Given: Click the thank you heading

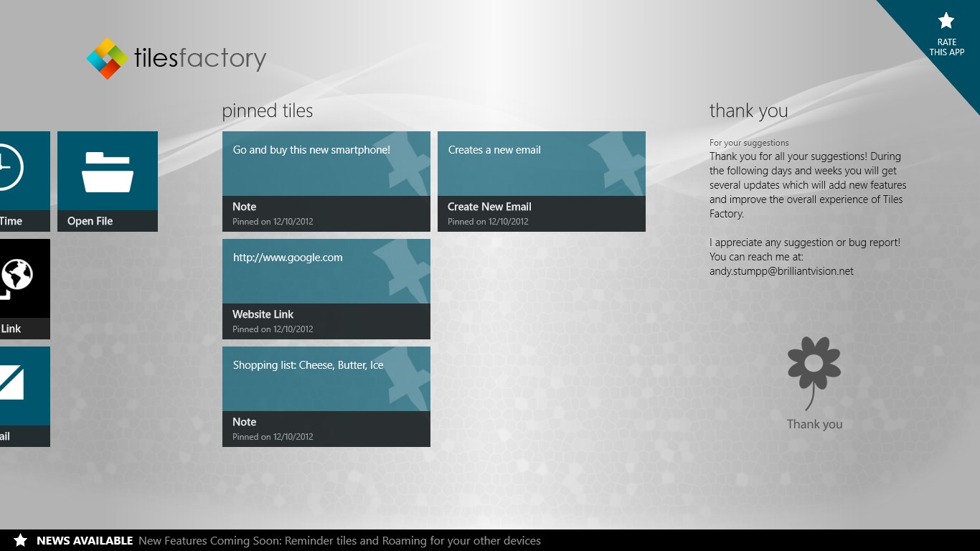Looking at the screenshot, I should click(749, 110).
